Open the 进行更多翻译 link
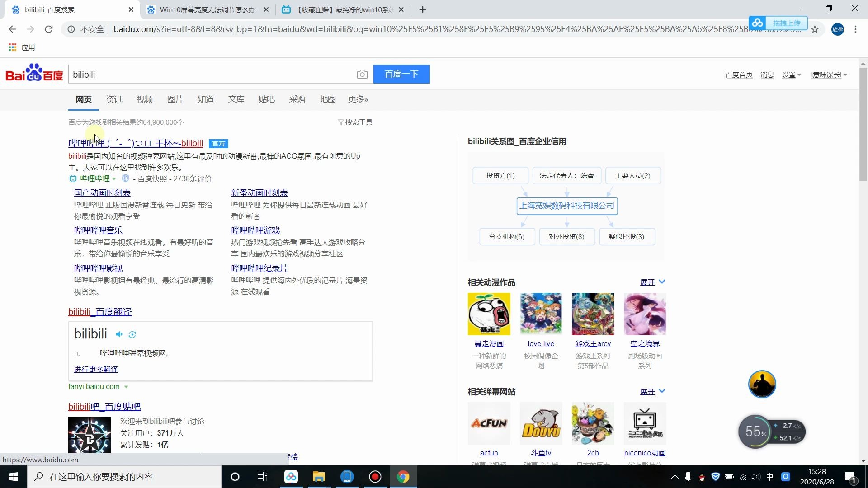Image resolution: width=868 pixels, height=488 pixels. click(96, 369)
